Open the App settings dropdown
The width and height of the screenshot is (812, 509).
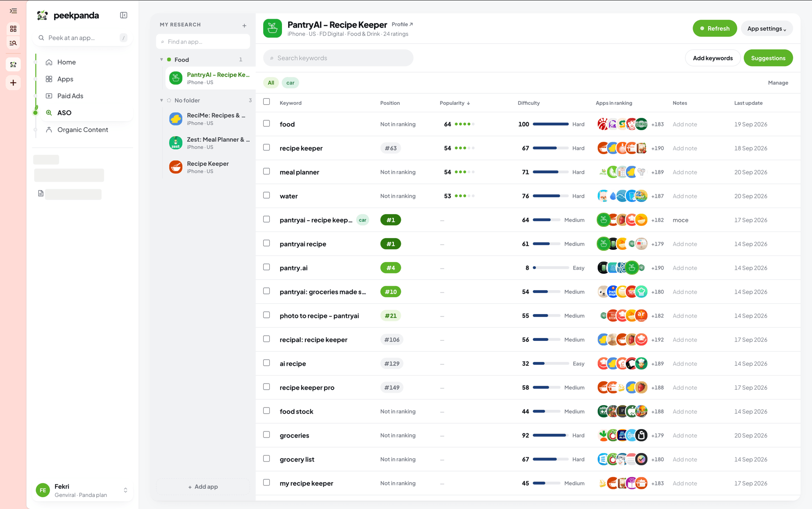pos(766,29)
